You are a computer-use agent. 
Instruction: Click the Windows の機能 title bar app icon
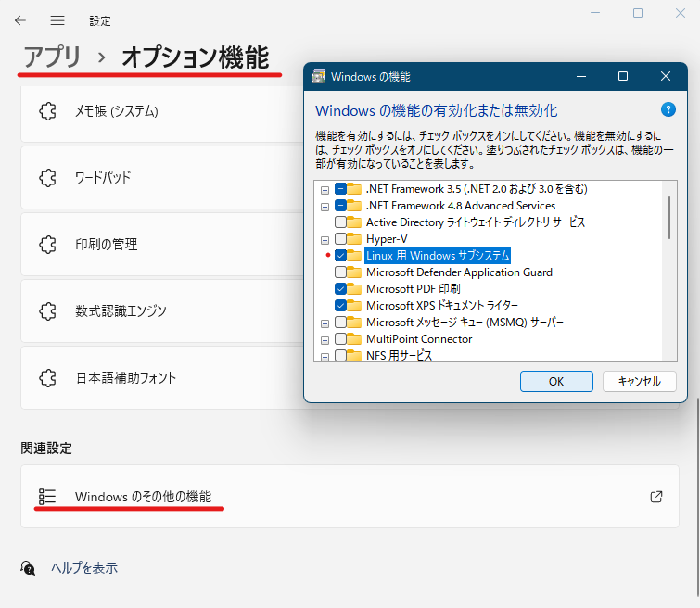tap(318, 77)
